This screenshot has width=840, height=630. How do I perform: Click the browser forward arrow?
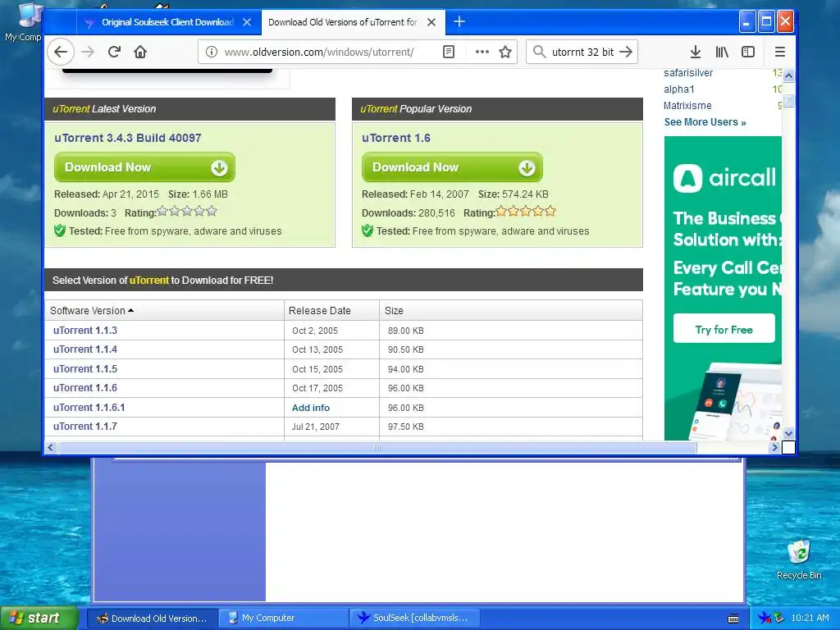88,52
